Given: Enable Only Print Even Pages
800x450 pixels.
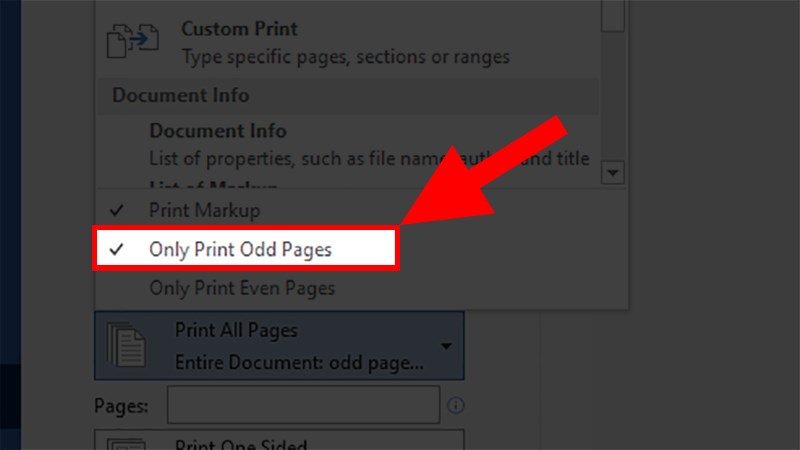Looking at the screenshot, I should pyautogui.click(x=242, y=288).
